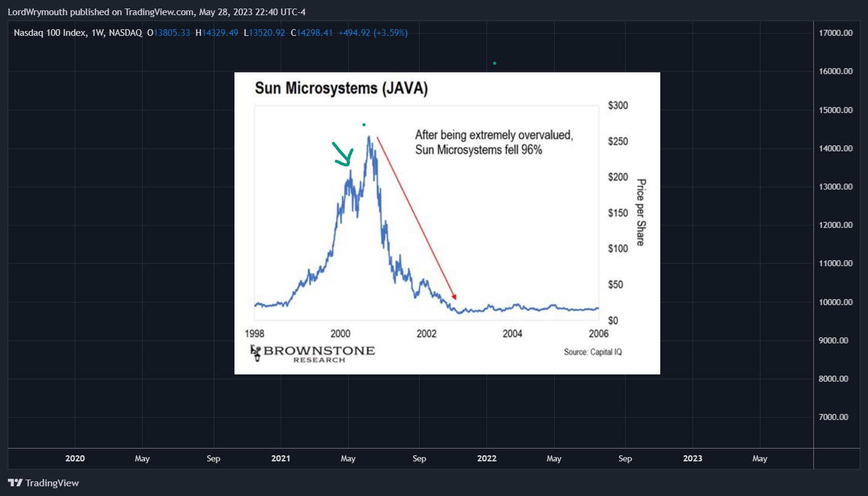Viewport: 868px width, 496px height.
Task: Click the 12000.00 price axis label
Action: tap(836, 225)
